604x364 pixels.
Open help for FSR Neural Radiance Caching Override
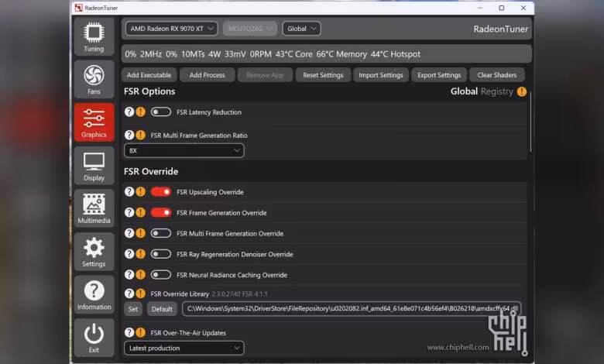129,275
